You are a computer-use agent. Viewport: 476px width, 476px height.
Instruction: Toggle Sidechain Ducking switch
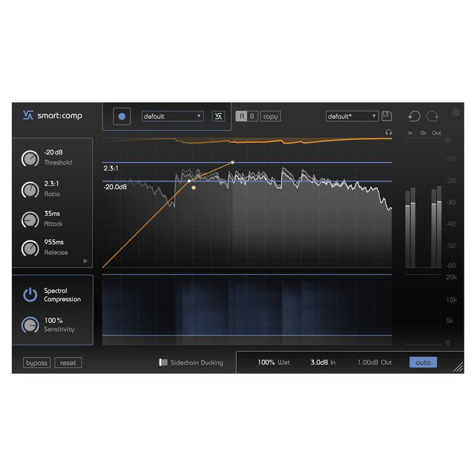pyautogui.click(x=163, y=362)
